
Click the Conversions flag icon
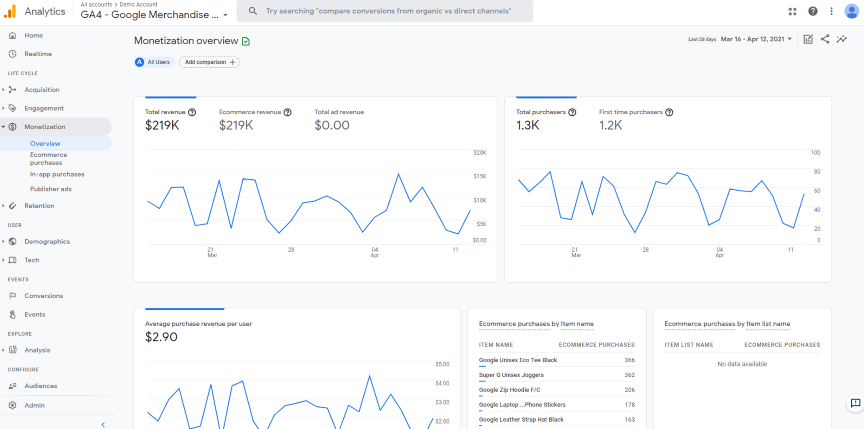click(x=12, y=296)
